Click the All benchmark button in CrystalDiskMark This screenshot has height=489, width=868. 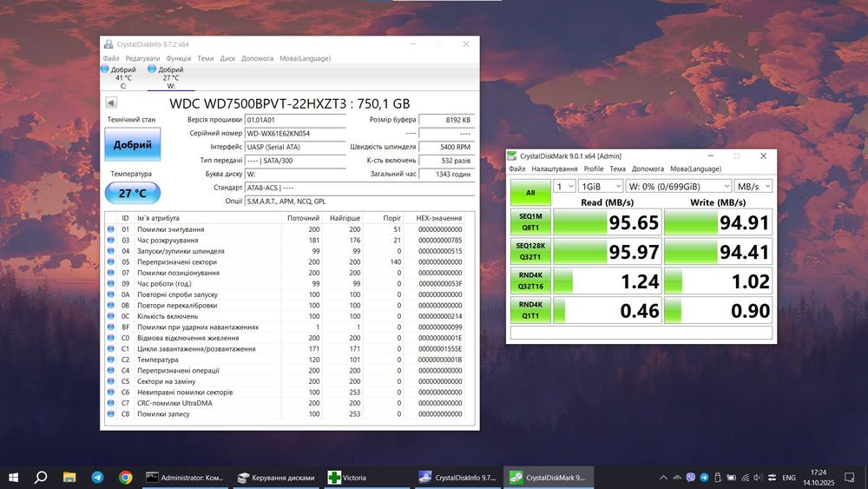pos(530,193)
